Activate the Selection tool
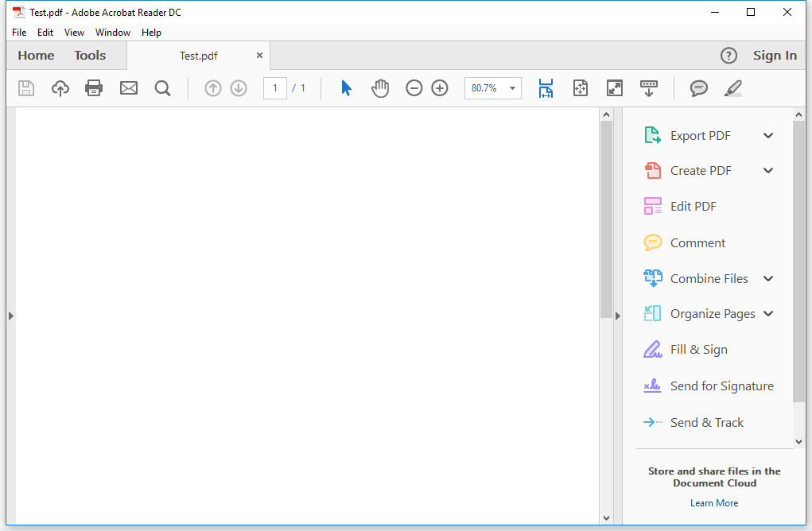812x531 pixels. pyautogui.click(x=346, y=87)
